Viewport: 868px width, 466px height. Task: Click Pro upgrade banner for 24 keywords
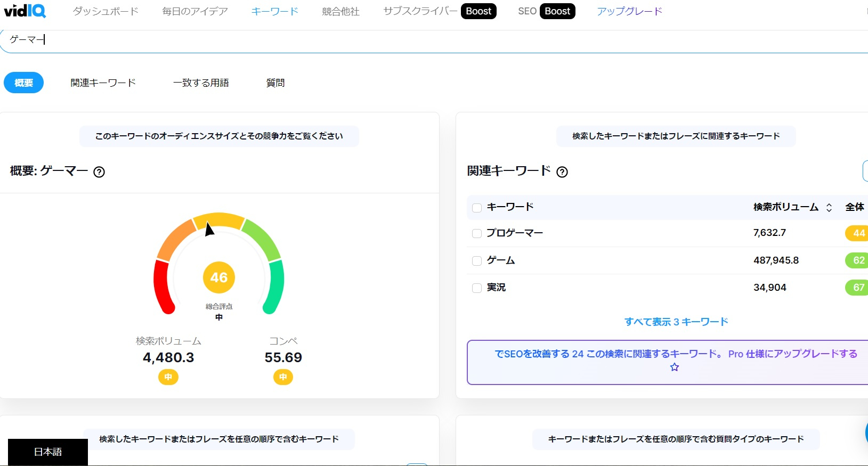click(x=668, y=362)
